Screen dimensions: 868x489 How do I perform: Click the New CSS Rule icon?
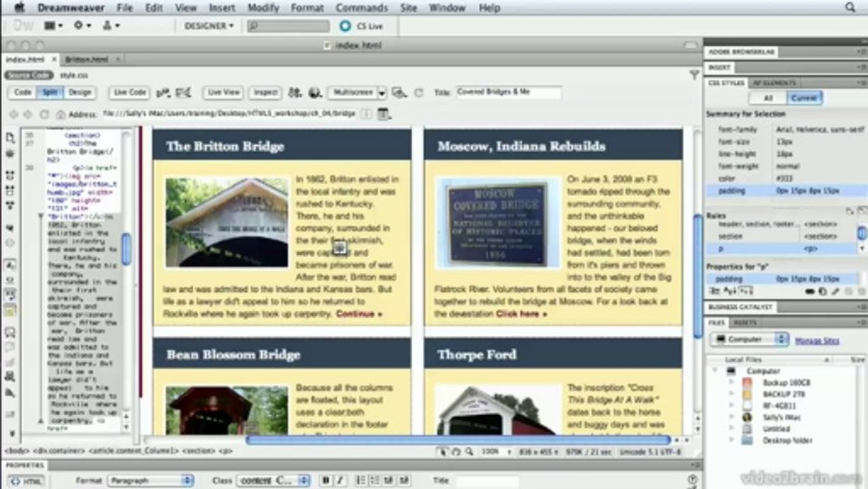pyautogui.click(x=822, y=291)
